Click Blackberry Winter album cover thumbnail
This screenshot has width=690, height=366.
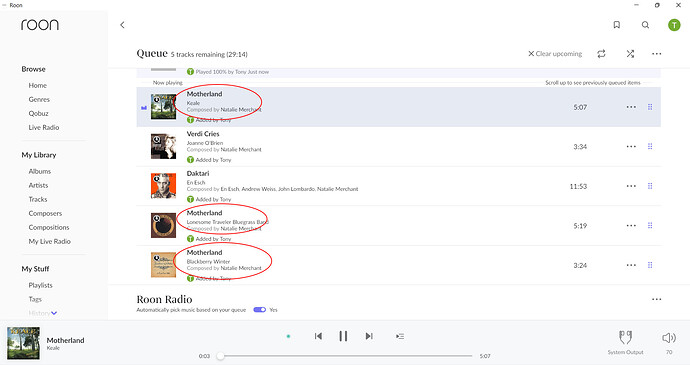point(163,265)
